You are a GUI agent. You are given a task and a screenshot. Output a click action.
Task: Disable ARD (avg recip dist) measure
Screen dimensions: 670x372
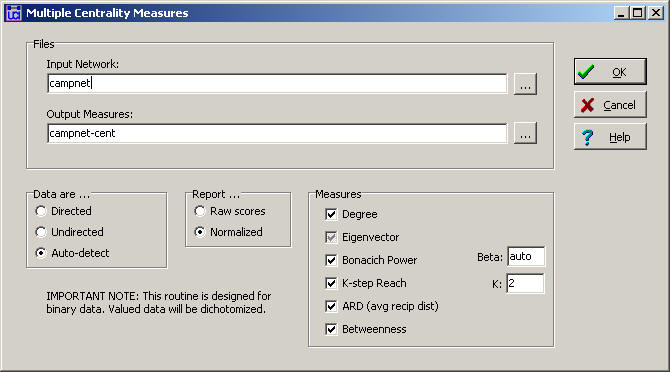point(331,306)
